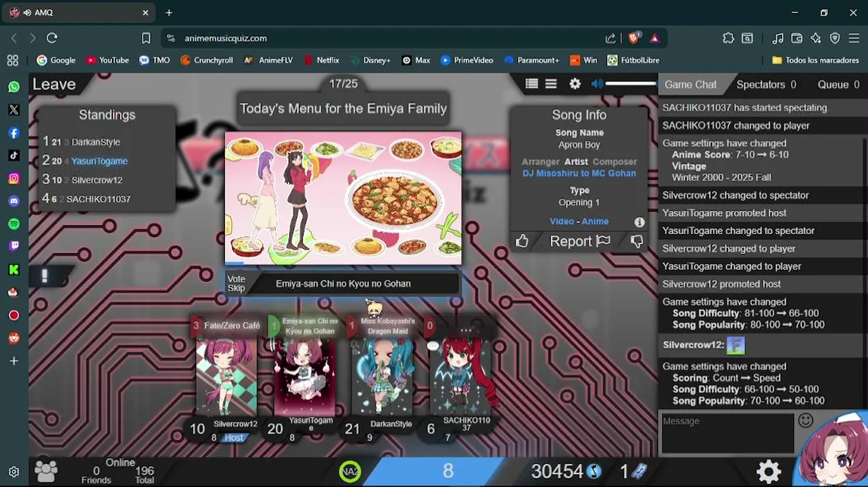Mute the quiz volume speaker icon
The image size is (868, 487).
[597, 84]
